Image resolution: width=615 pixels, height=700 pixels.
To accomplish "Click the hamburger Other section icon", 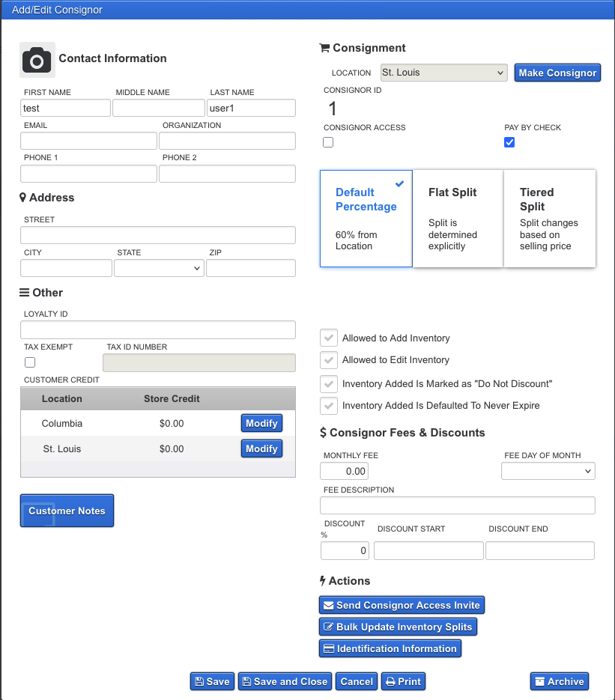I will point(24,293).
